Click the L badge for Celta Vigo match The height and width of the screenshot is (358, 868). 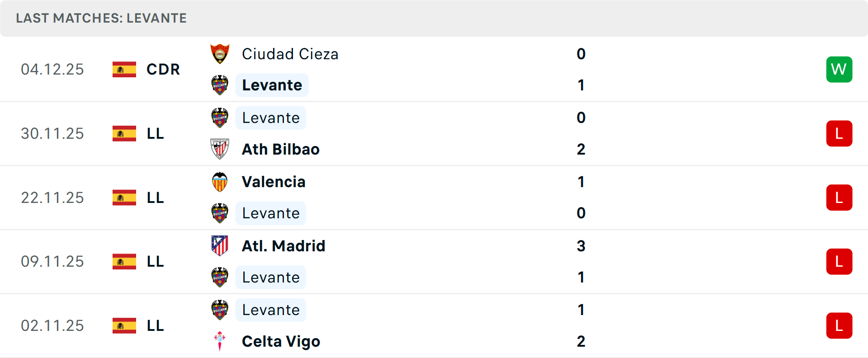[x=839, y=325]
